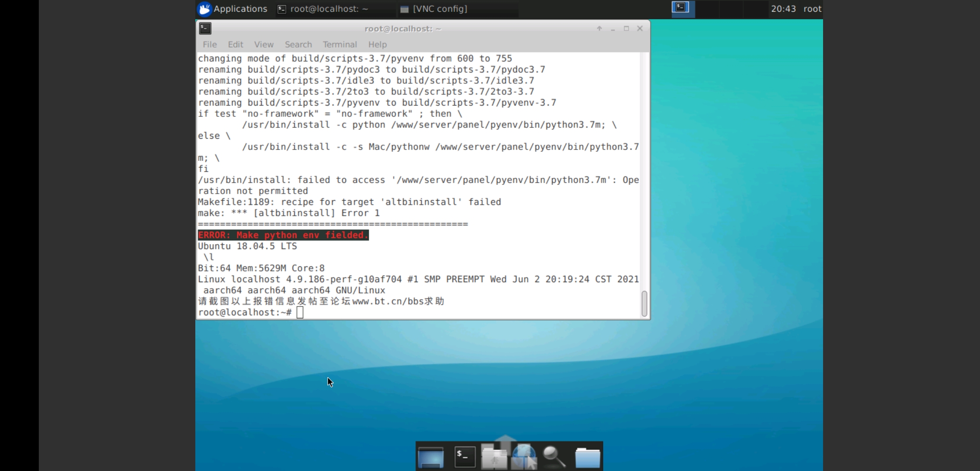The height and width of the screenshot is (471, 980).
Task: Switch to the root@localhost taskbar window button
Action: coord(335,9)
